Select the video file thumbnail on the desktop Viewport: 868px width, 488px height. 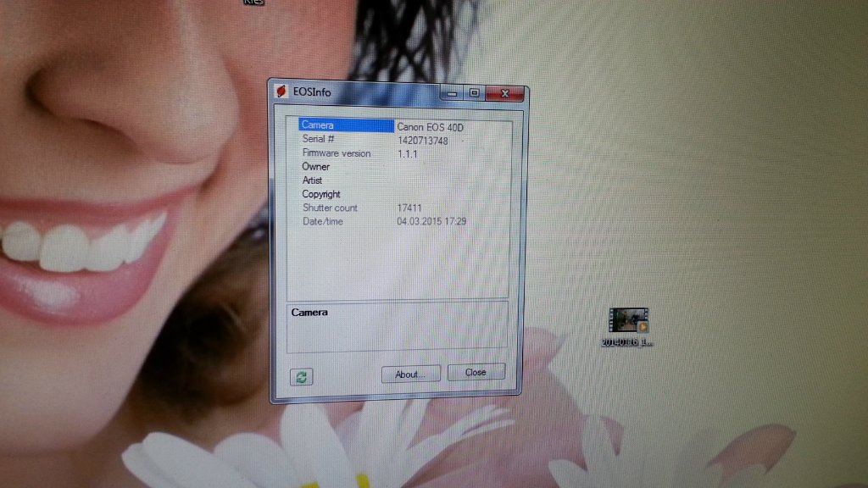click(628, 320)
